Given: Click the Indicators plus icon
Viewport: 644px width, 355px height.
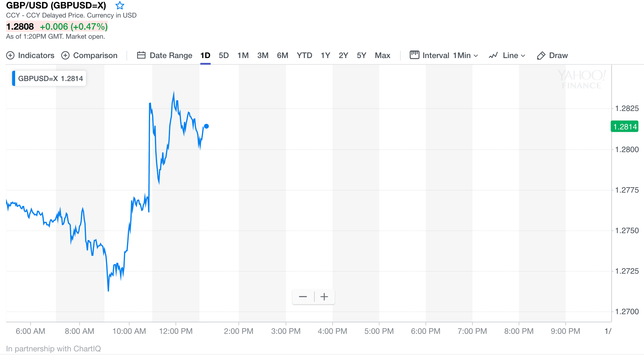Looking at the screenshot, I should 10,55.
